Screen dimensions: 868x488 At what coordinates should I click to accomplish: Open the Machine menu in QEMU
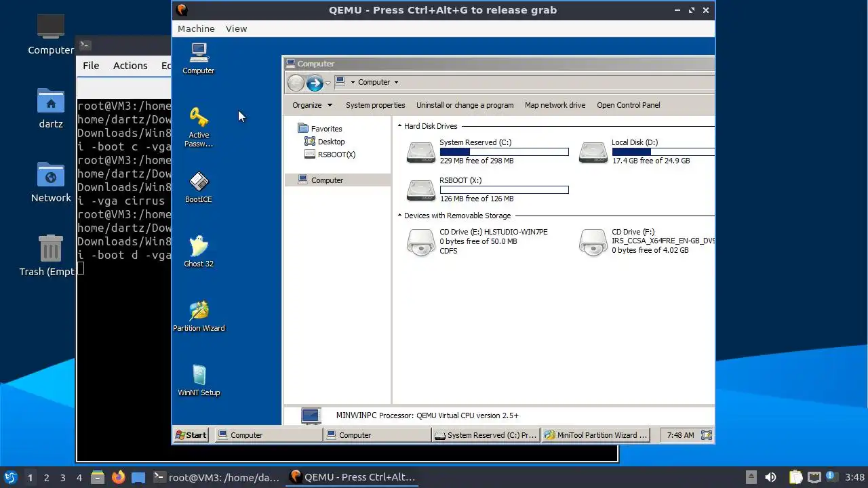tap(196, 28)
